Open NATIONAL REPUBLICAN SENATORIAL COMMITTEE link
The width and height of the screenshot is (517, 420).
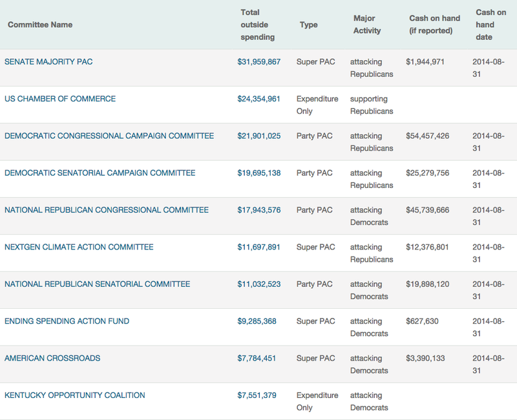pyautogui.click(x=97, y=284)
